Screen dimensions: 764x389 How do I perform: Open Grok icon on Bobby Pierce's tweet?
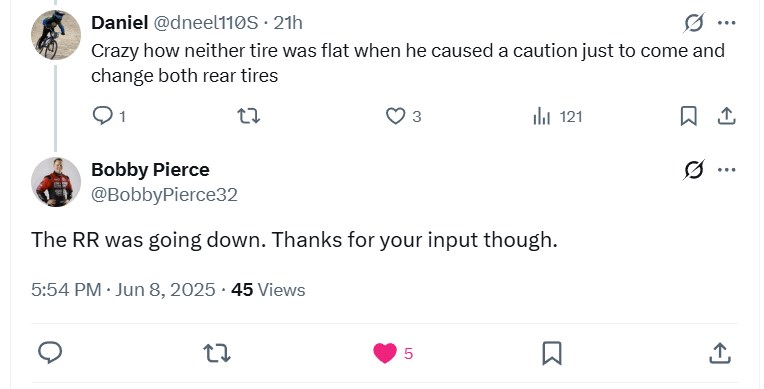(x=694, y=170)
